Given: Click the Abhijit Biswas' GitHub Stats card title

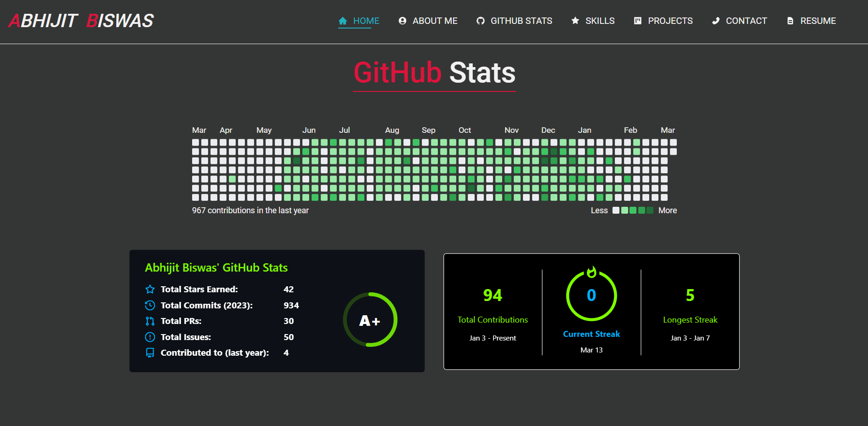Looking at the screenshot, I should click(216, 268).
